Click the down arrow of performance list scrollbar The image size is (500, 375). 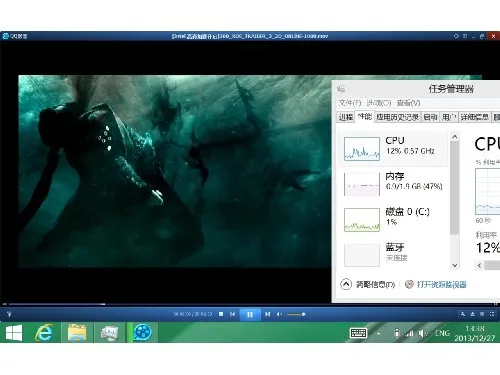tap(455, 265)
